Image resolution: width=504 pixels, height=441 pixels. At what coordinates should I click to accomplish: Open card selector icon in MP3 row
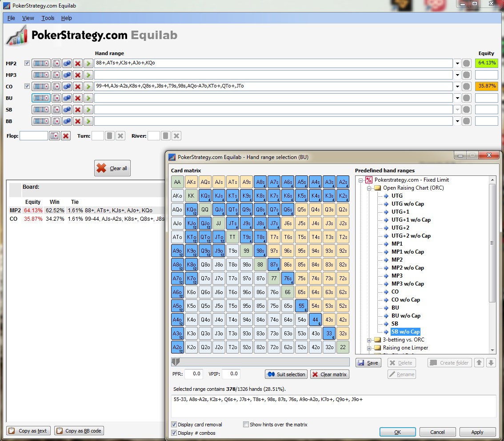pyautogui.click(x=56, y=75)
